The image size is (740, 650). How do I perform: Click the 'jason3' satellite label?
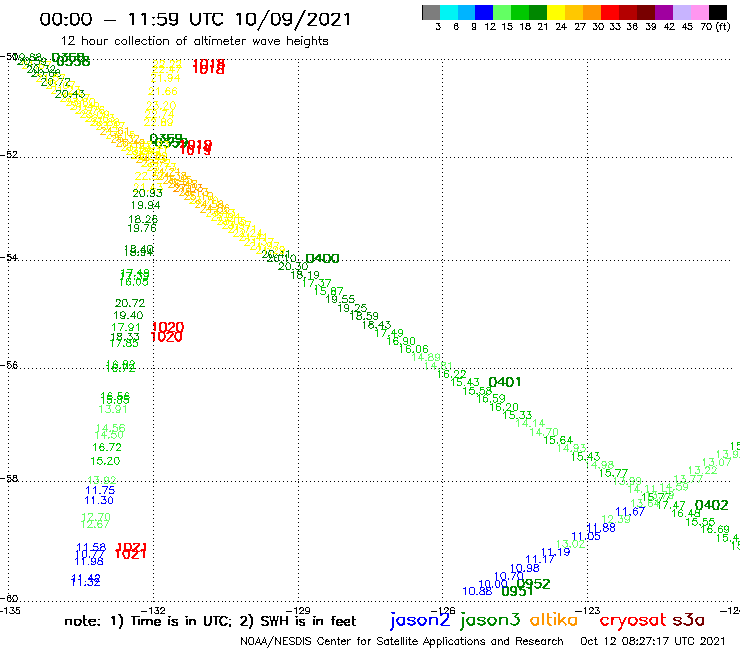490,620
